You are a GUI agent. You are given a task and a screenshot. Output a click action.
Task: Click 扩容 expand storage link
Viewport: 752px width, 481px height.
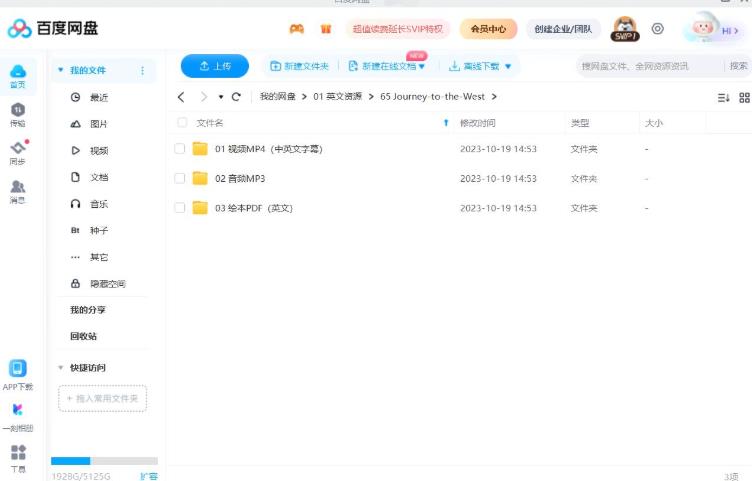(149, 476)
